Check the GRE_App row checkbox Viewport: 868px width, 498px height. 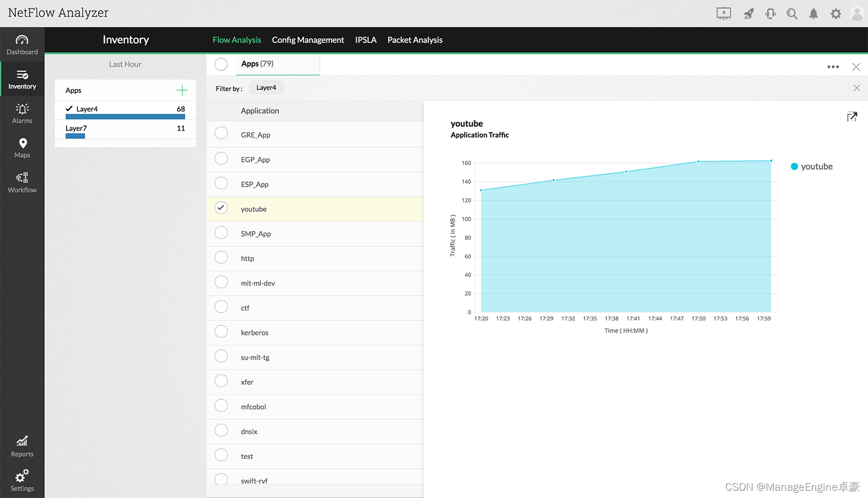pos(221,133)
